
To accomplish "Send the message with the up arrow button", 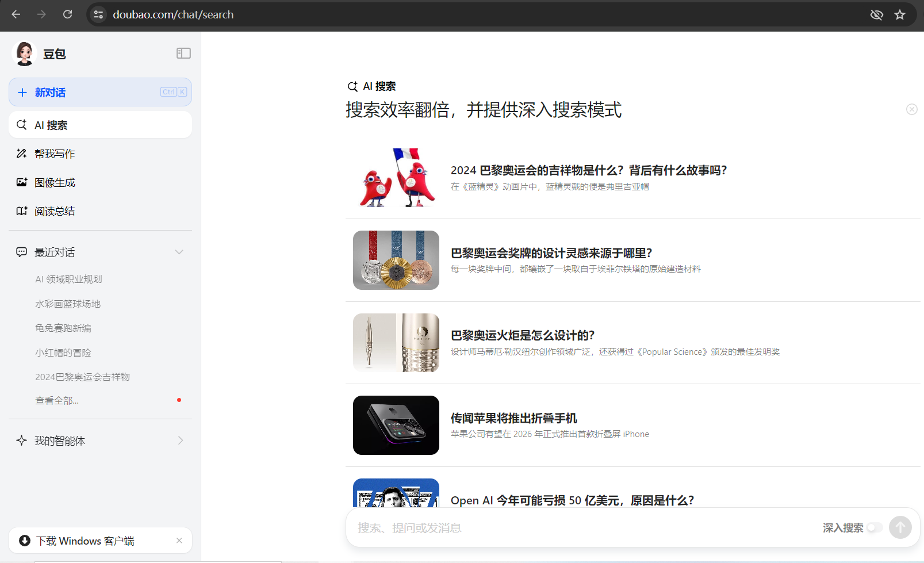I will point(900,527).
